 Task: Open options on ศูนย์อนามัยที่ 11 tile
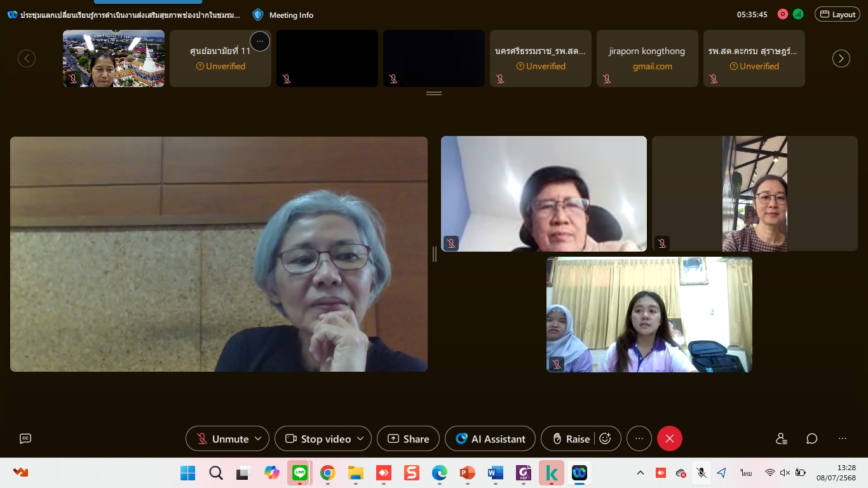(x=259, y=41)
